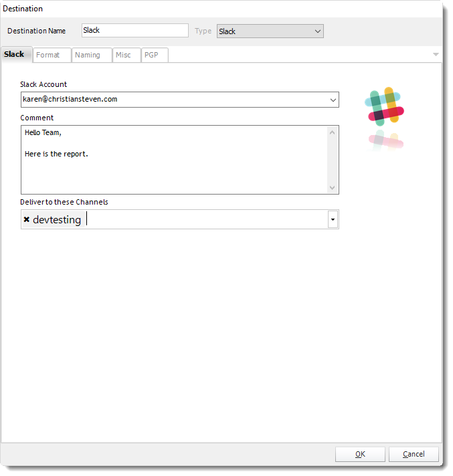Screen dimensions: 453x476
Task: Open the Slack Account dropdown
Action: (x=333, y=100)
